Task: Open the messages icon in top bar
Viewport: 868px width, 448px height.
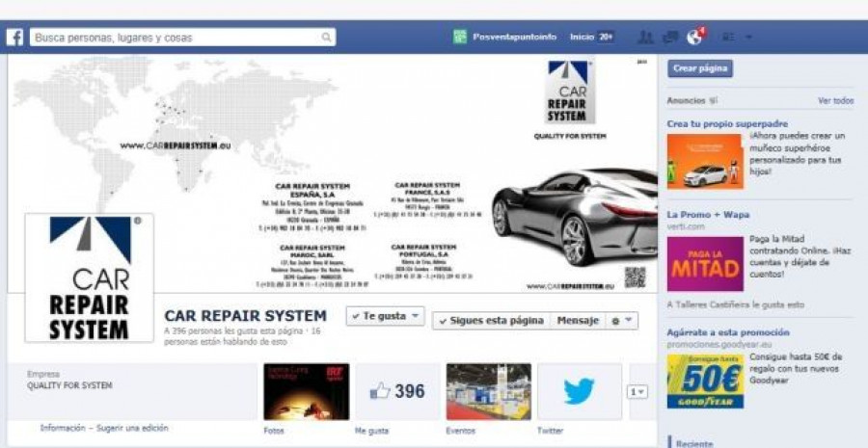Action: (670, 37)
